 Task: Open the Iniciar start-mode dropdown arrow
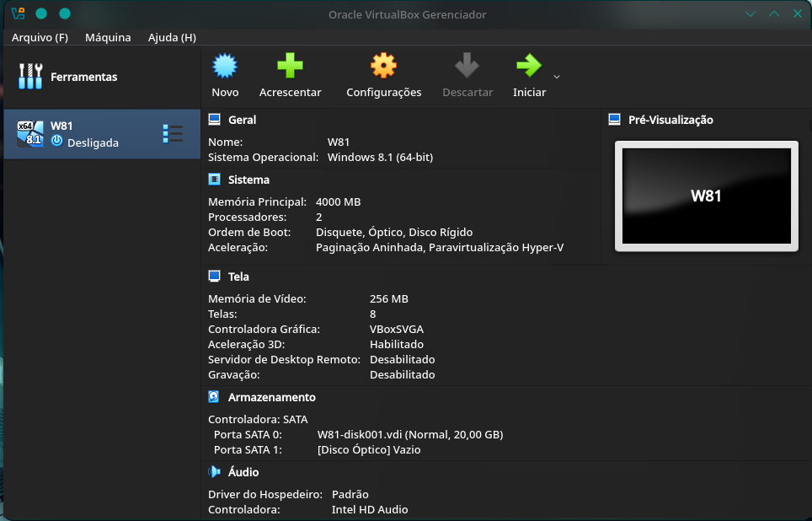coord(557,77)
